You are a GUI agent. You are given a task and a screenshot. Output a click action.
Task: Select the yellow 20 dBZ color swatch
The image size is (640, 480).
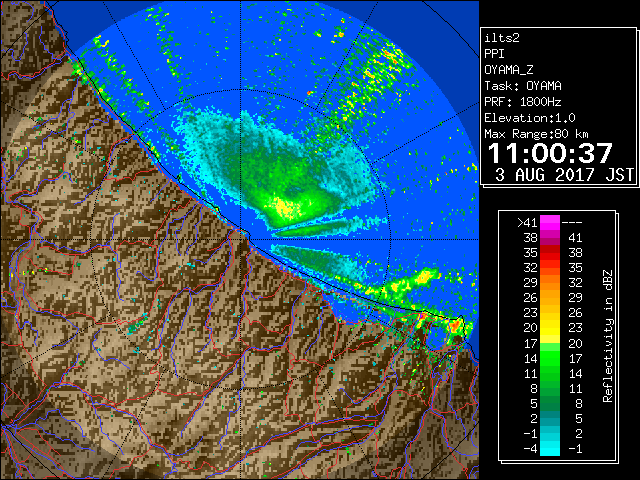coord(550,328)
